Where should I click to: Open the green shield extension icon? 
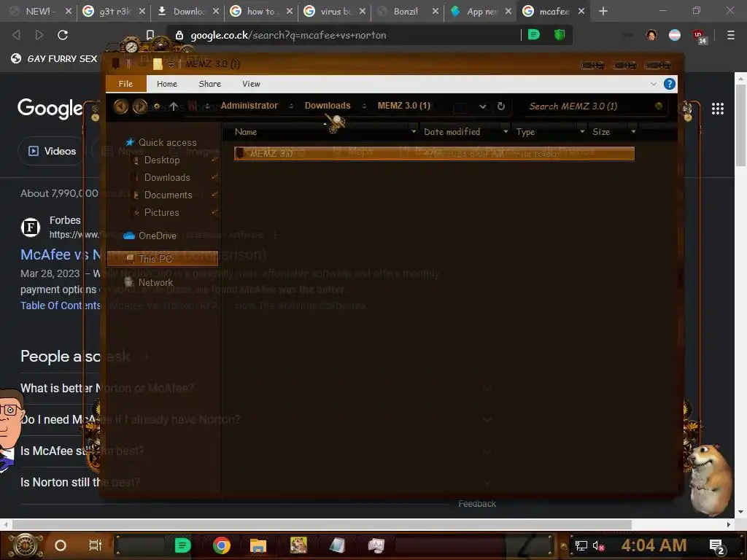pyautogui.click(x=560, y=35)
